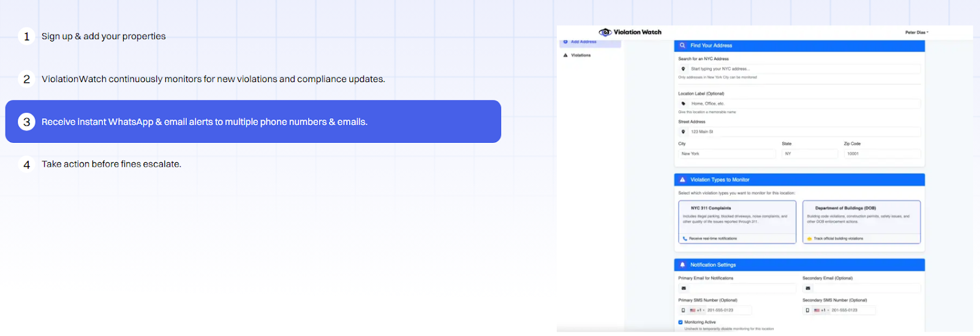Focus the City field showing New York
The height and width of the screenshot is (336, 980).
point(727,154)
